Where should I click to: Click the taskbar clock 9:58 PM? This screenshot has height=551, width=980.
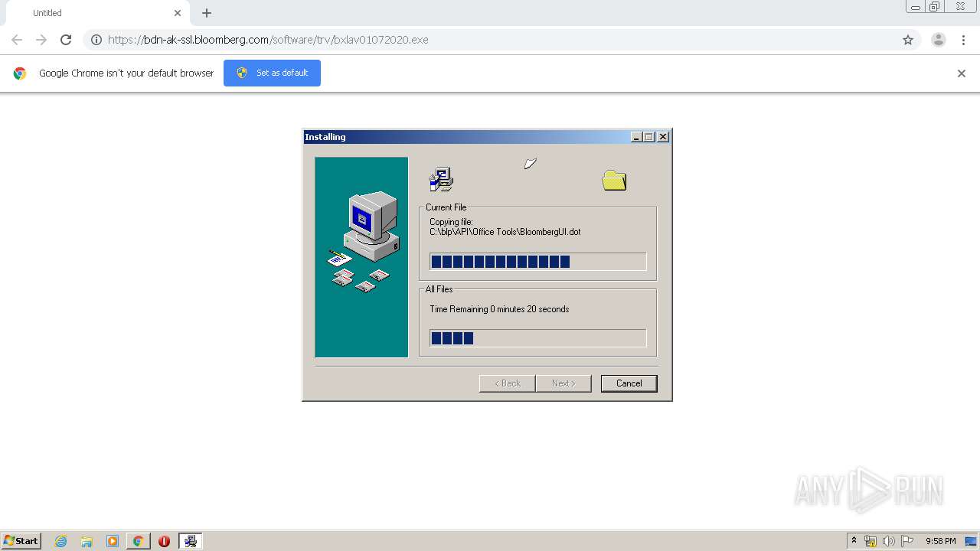[x=940, y=541]
